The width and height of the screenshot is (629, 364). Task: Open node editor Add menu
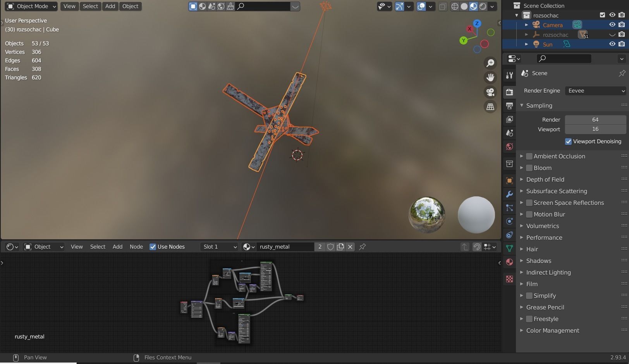(117, 247)
